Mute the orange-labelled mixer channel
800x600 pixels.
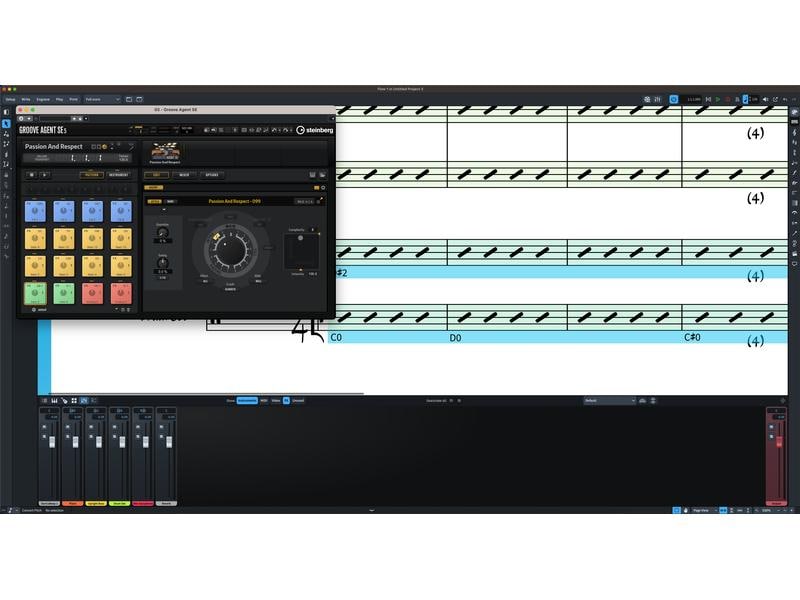(68, 427)
